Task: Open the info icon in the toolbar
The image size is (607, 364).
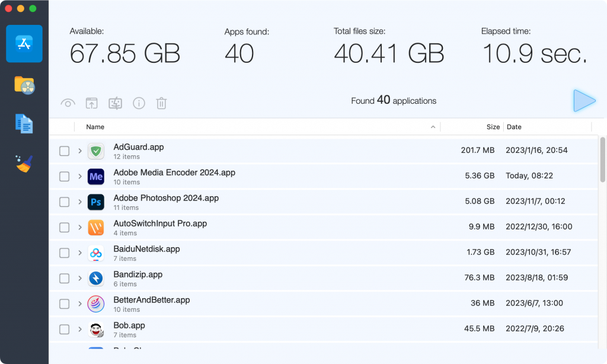Action: [139, 103]
